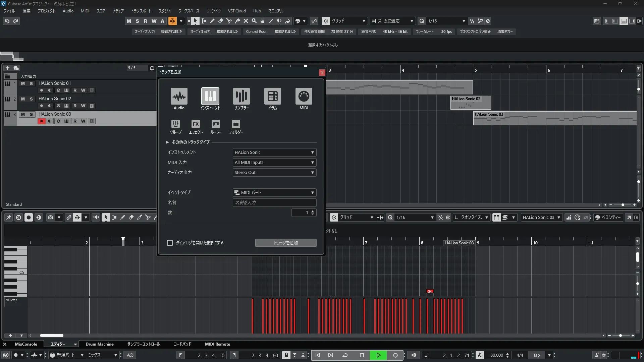Mute the HALion Sonic 01 track
The image size is (644, 362).
click(x=23, y=83)
